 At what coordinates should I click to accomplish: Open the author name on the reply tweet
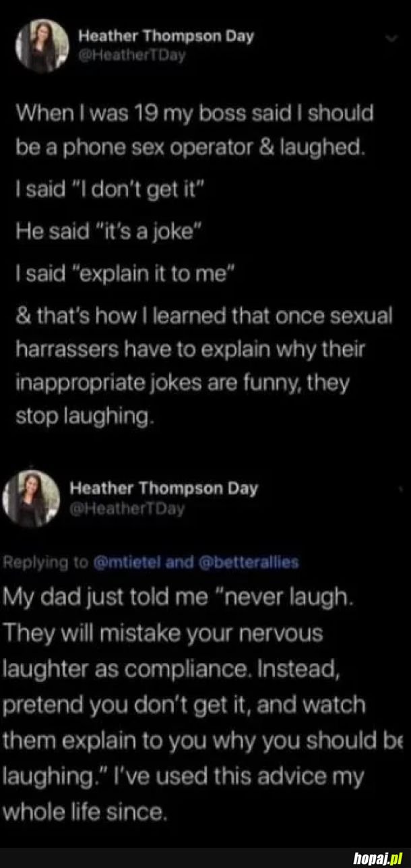164,487
